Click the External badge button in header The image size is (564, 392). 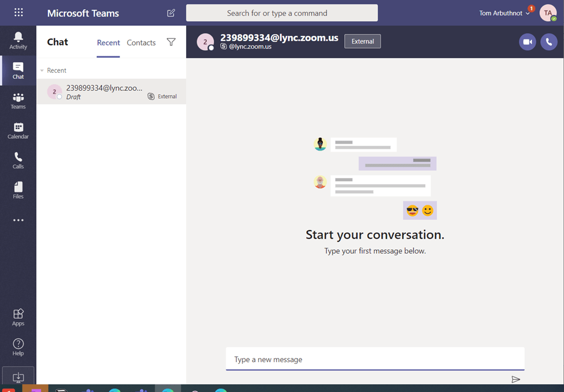point(362,41)
